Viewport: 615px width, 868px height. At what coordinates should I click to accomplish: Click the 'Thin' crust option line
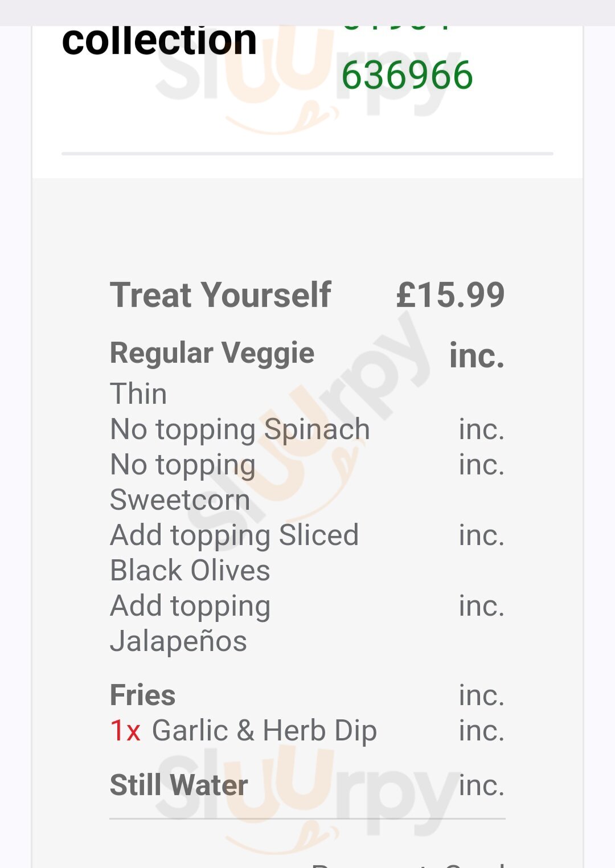(x=138, y=394)
